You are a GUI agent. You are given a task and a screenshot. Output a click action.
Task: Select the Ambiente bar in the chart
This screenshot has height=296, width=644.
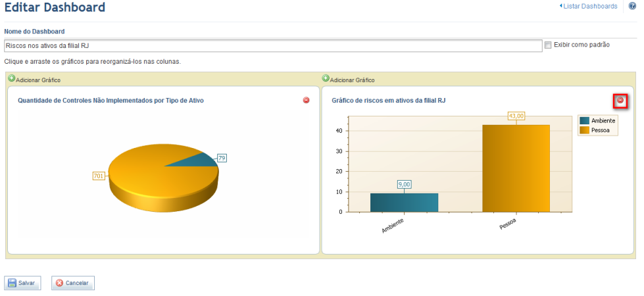click(x=404, y=203)
